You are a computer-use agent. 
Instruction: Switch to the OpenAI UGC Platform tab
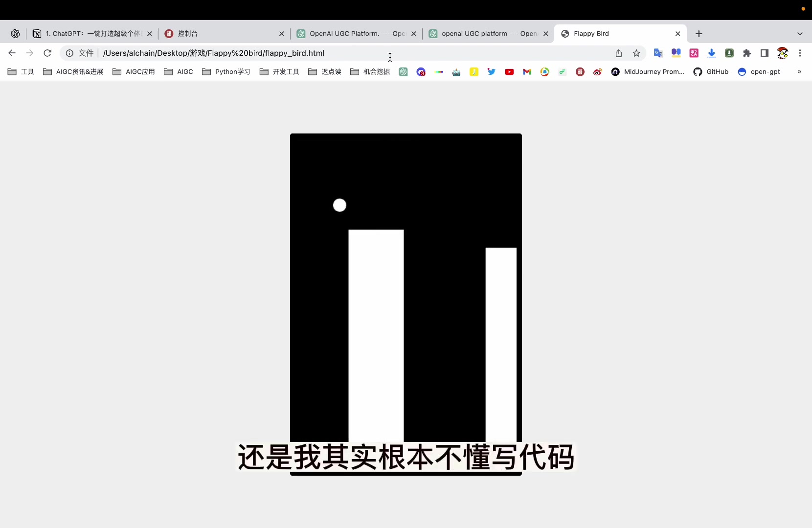[357, 34]
